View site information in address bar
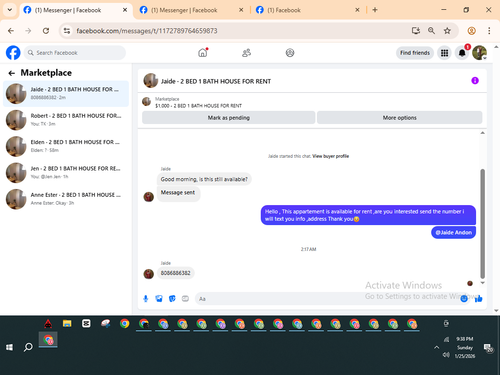Screen dimensions: 500x375 coord(67,31)
